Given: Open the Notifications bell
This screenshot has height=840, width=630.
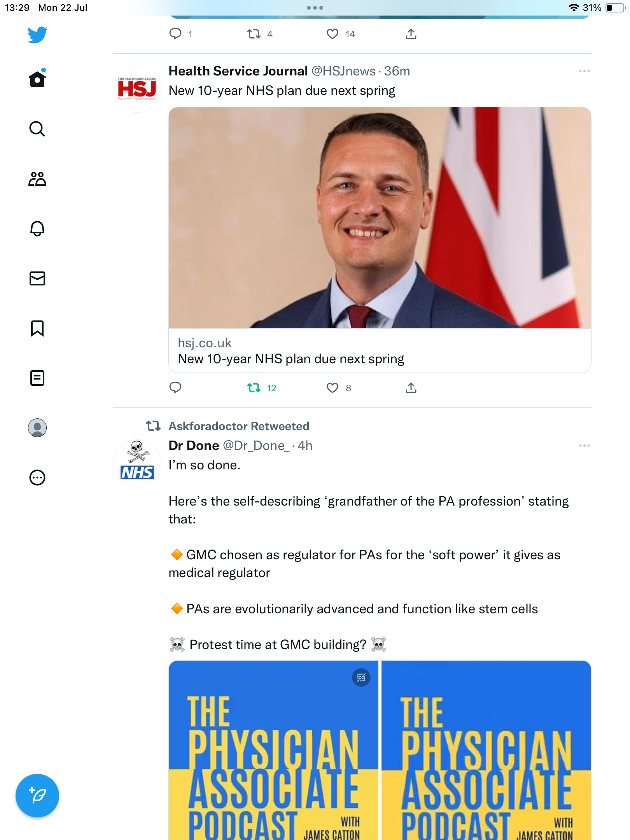Looking at the screenshot, I should coord(37,229).
